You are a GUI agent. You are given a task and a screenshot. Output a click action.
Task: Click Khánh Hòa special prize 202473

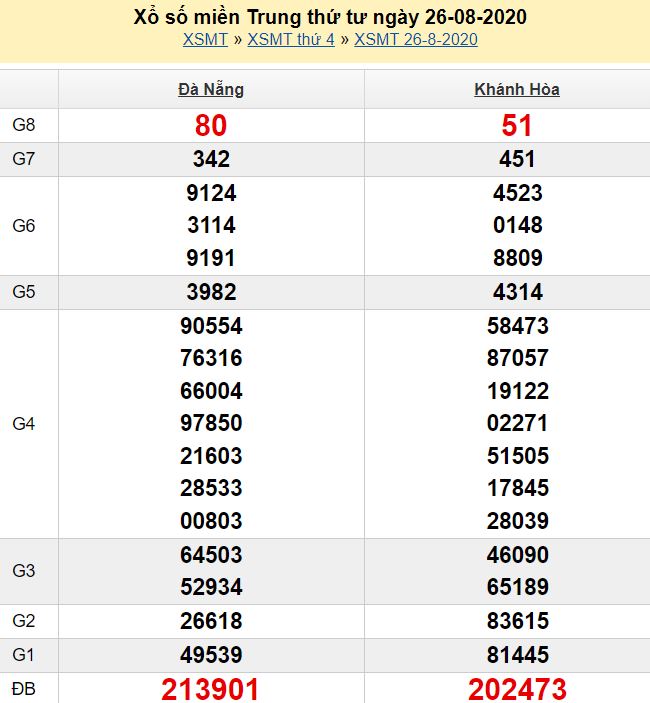click(x=517, y=688)
